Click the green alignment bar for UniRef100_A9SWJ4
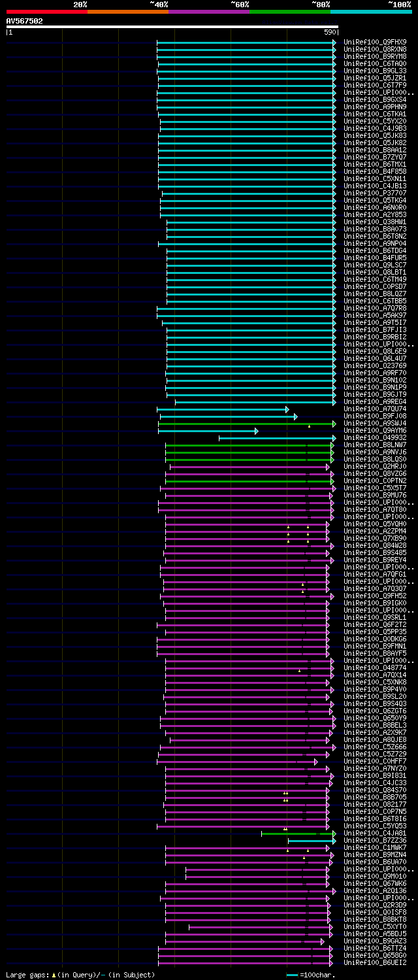This screenshot has height=980, width=418. tap(247, 424)
